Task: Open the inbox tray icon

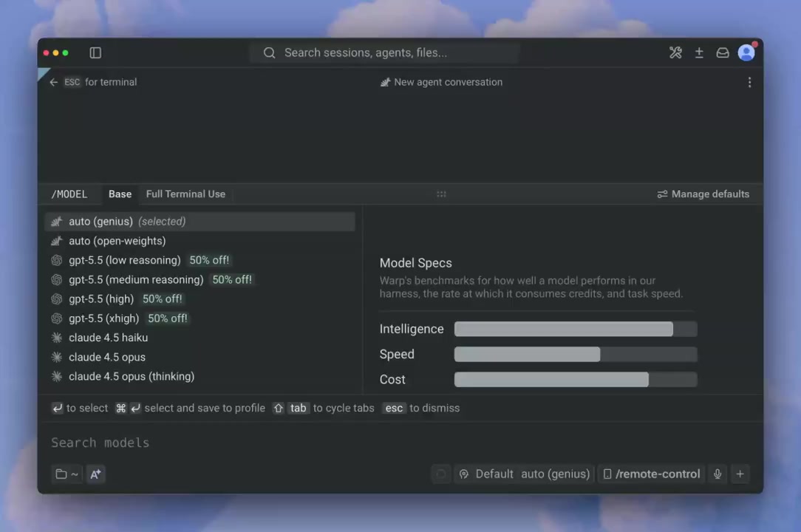Action: [723, 52]
